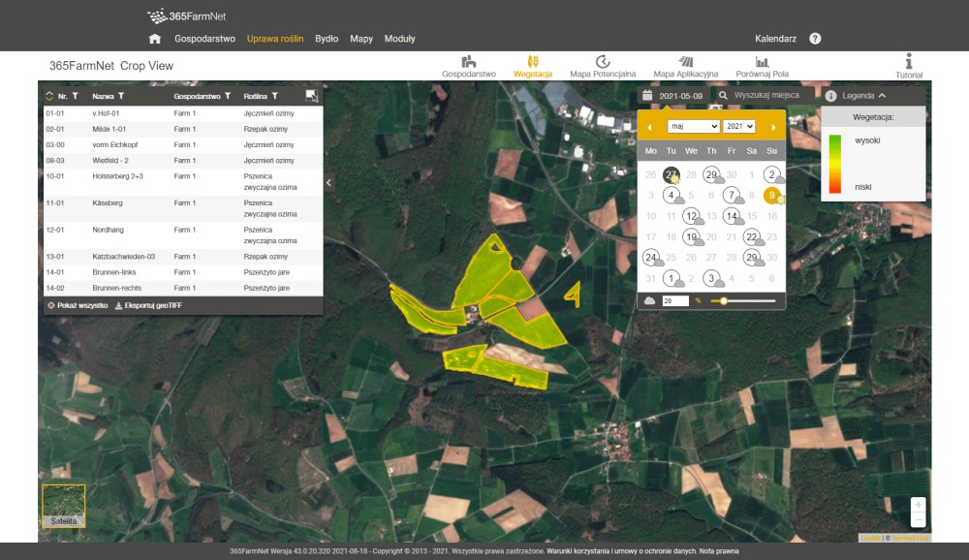This screenshot has width=969, height=560.
Task: Adjust the cloud cover percentage slider
Action: [743, 301]
